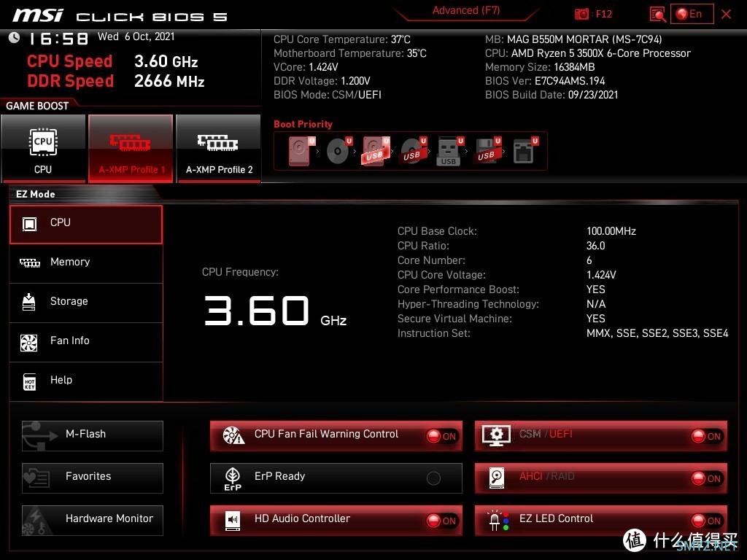Viewport: 747px width, 560px height.
Task: Click the F12 screenshot camera icon
Action: tap(581, 15)
